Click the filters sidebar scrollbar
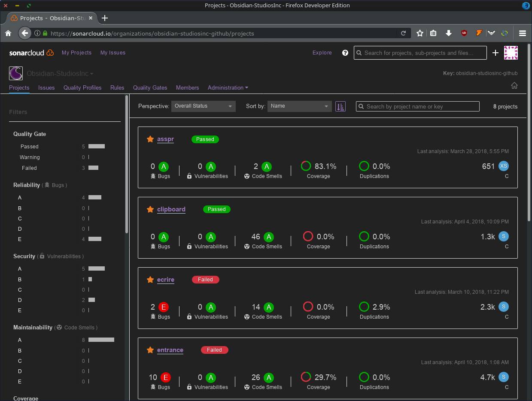 (127, 164)
